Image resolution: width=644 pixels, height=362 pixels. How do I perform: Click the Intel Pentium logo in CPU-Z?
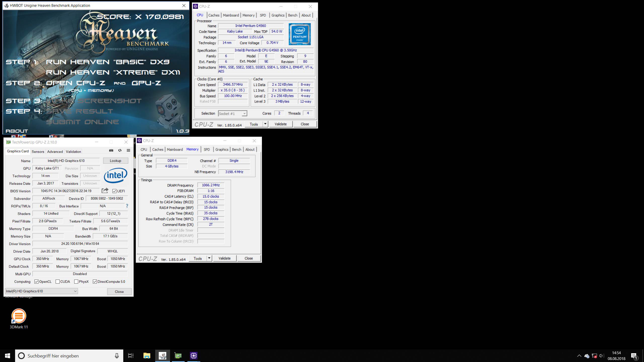tap(300, 34)
